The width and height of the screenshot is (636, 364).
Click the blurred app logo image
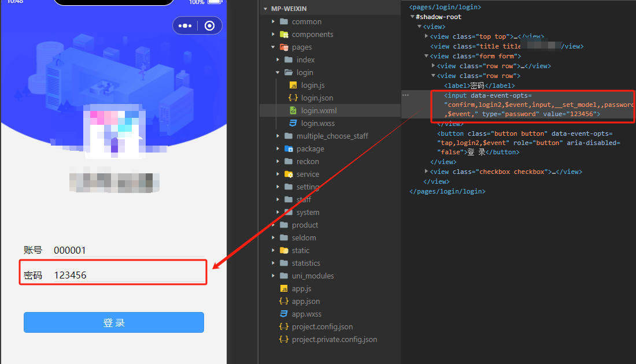coord(113,131)
